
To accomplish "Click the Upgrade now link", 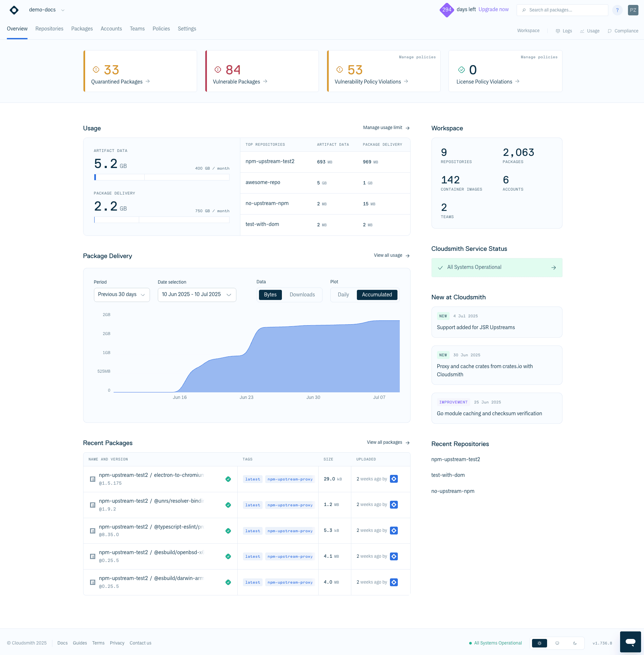I will 493,9.
